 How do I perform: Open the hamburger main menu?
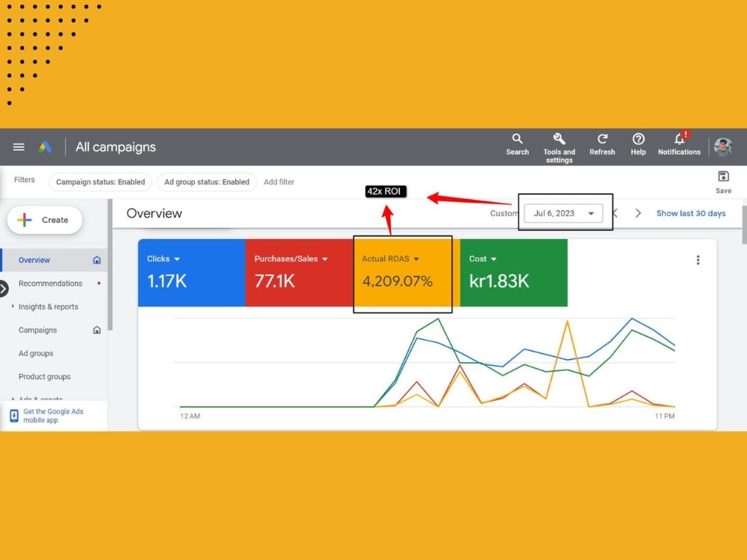point(19,147)
